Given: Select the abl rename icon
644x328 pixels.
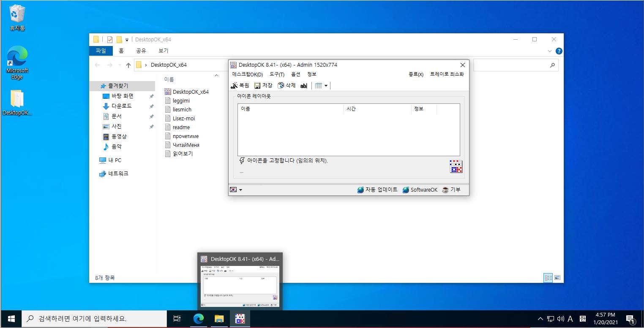Looking at the screenshot, I should click(304, 86).
